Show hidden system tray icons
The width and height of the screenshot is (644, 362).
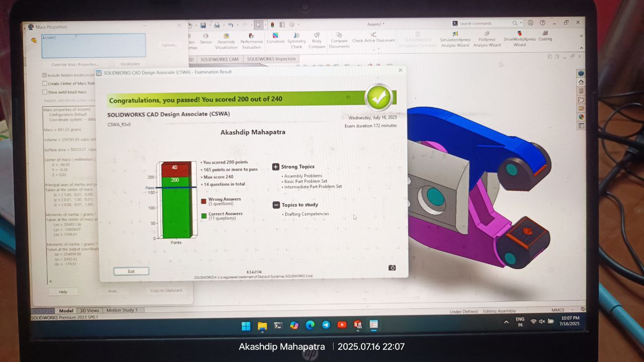(x=506, y=322)
